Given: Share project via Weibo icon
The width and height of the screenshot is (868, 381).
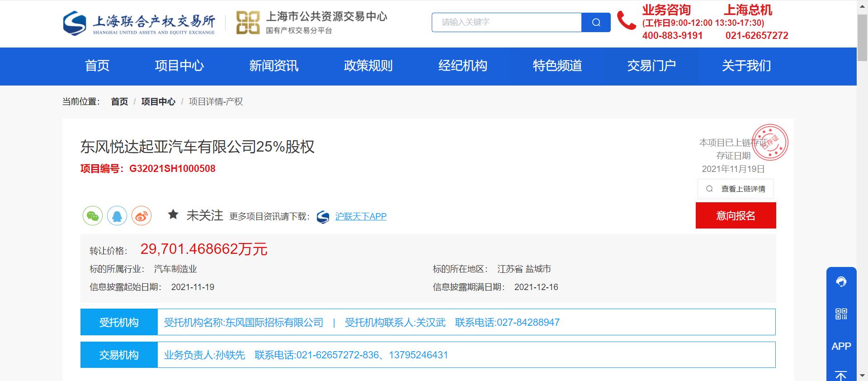Looking at the screenshot, I should (142, 216).
